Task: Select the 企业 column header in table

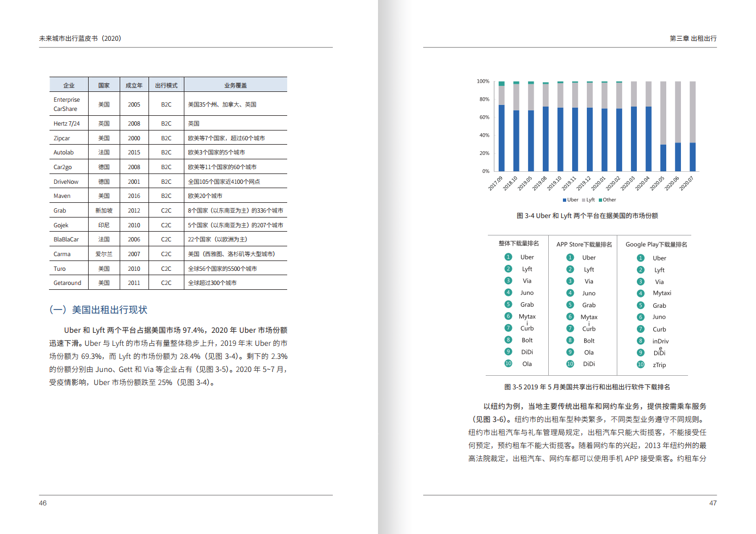Action: 69,85
